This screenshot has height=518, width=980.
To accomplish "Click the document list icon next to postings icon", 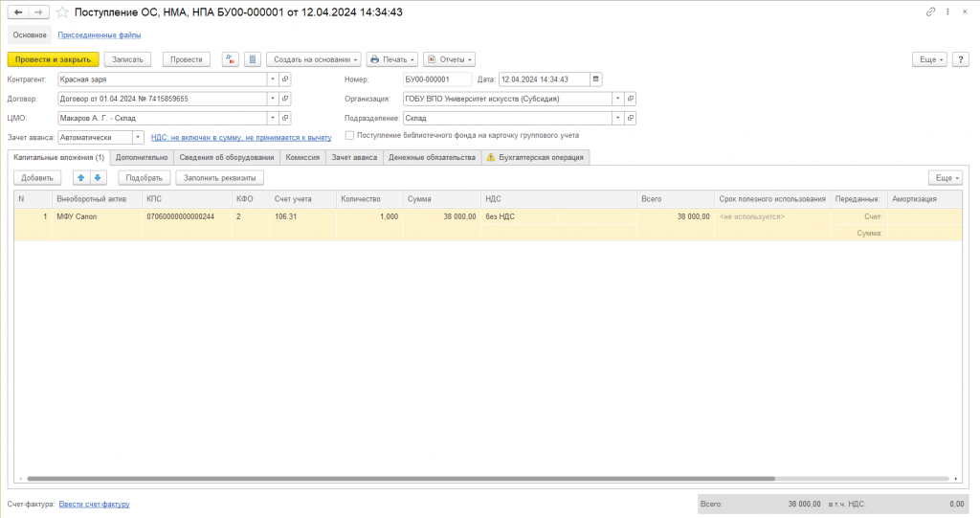I will coord(253,59).
